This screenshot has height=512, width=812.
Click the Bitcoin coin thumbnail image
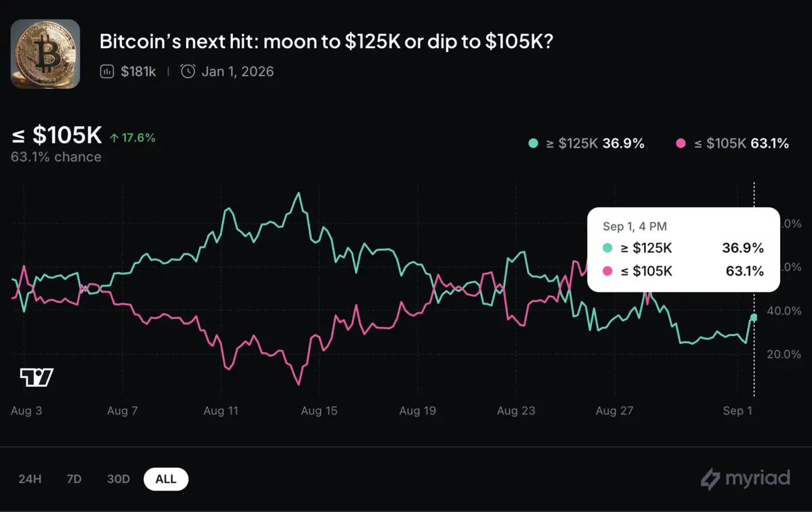[45, 54]
